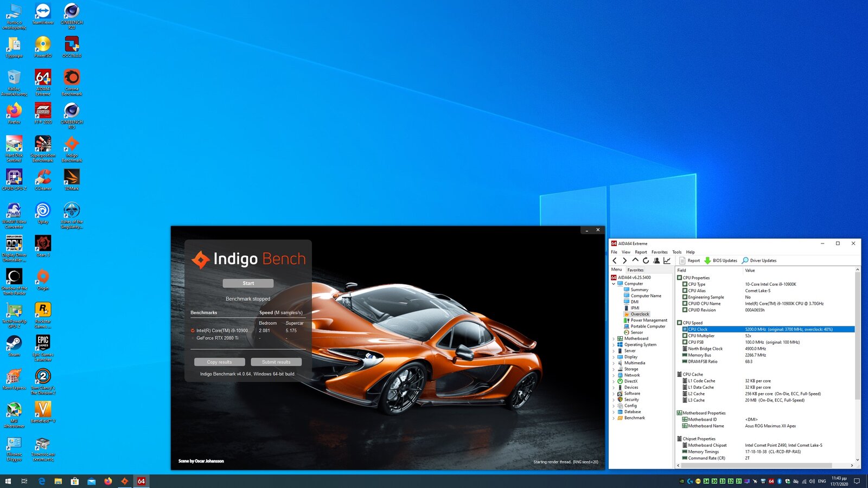Open the CCleaner desktop icon

pos(43,179)
